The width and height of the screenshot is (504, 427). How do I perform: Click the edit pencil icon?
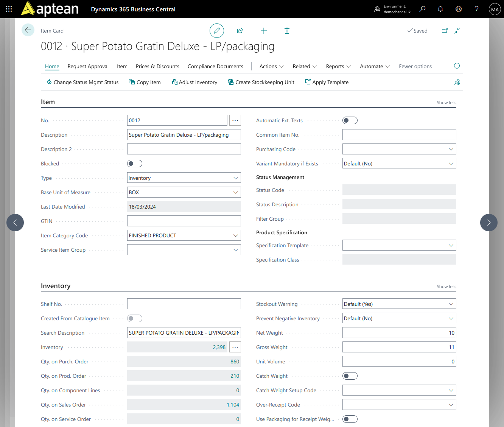click(x=217, y=31)
